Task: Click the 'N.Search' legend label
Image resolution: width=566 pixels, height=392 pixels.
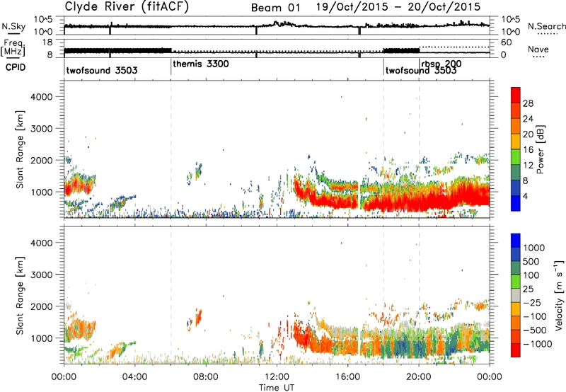Action: coord(546,26)
